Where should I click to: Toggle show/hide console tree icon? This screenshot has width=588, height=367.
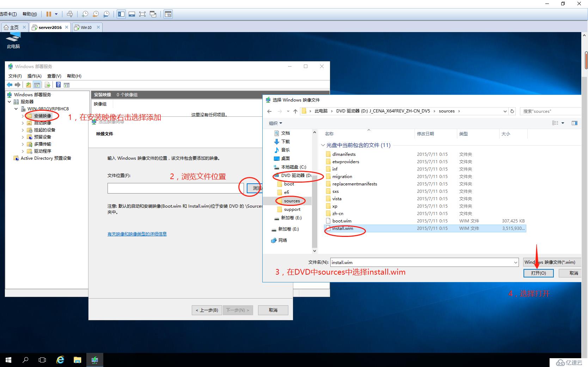(x=37, y=85)
